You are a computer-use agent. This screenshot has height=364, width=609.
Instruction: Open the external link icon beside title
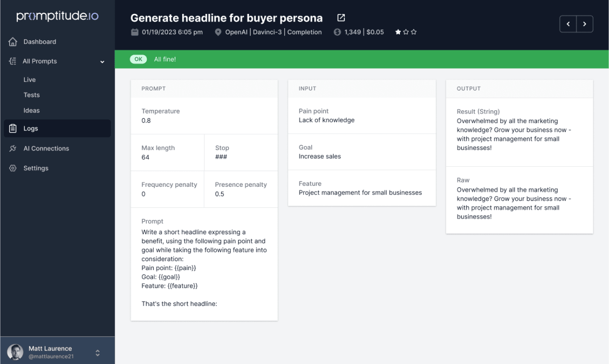point(341,18)
